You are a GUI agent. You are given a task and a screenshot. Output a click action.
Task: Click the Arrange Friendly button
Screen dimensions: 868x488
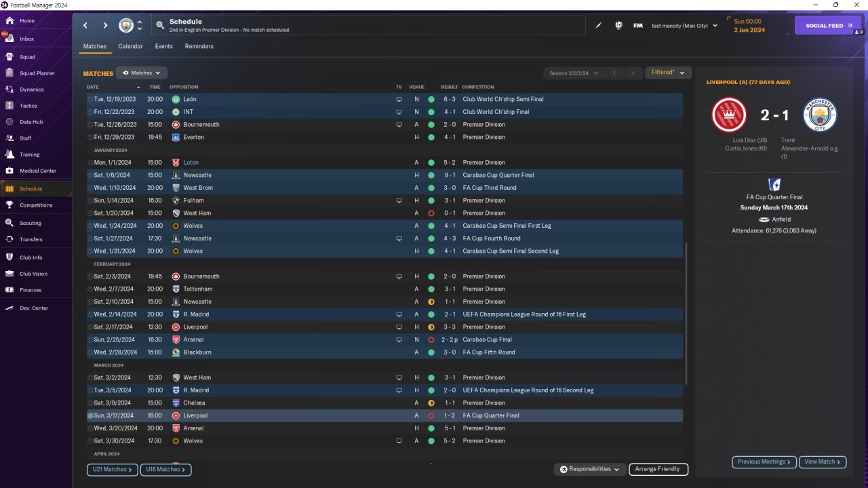click(658, 469)
